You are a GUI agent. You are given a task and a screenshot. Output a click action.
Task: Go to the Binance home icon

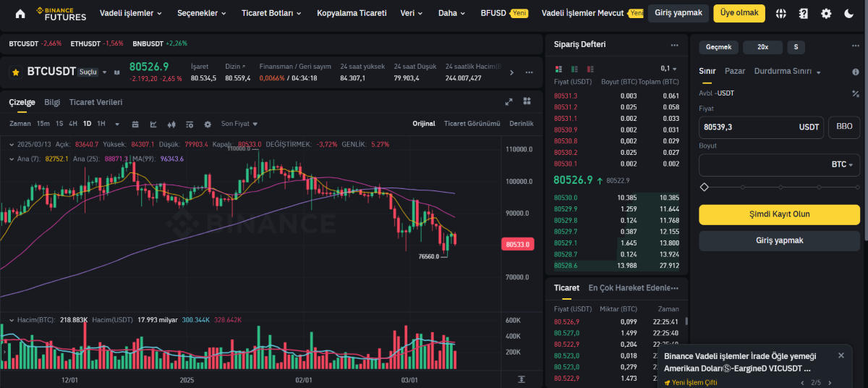[20, 13]
